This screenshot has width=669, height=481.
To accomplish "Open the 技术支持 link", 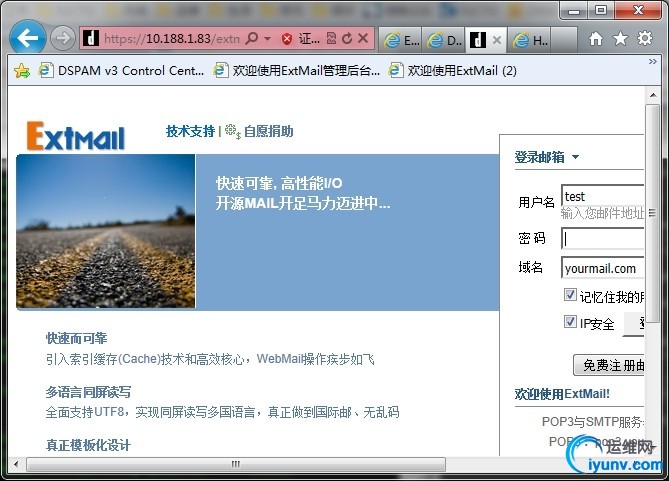I will point(190,131).
